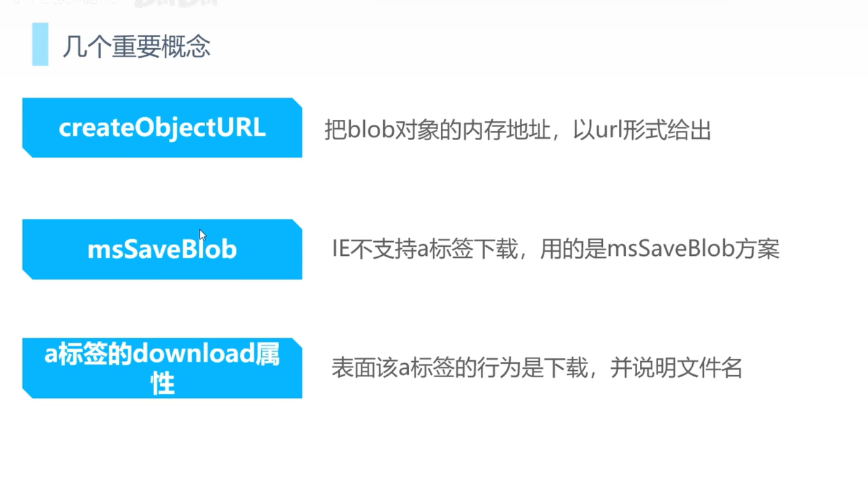
Task: Click the bilibili watermark logo at top
Action: [176, 3]
